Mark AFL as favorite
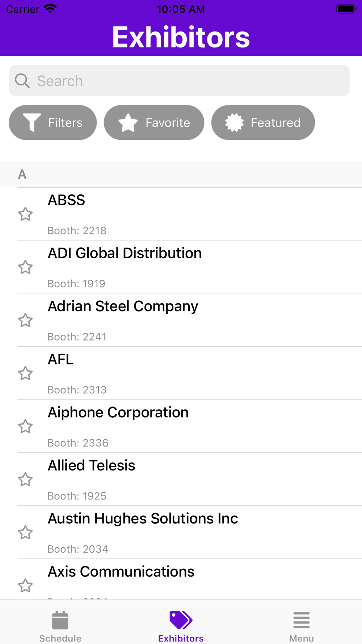362x644 pixels. [25, 373]
